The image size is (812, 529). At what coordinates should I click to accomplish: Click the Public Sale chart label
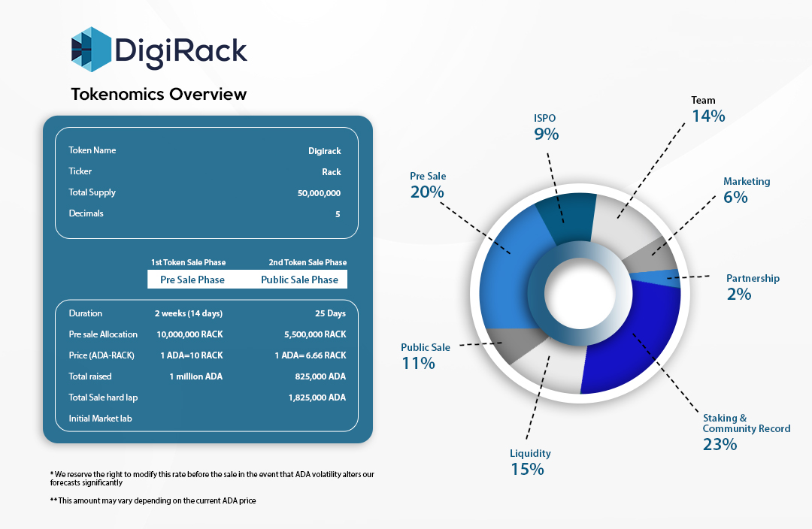click(x=426, y=347)
